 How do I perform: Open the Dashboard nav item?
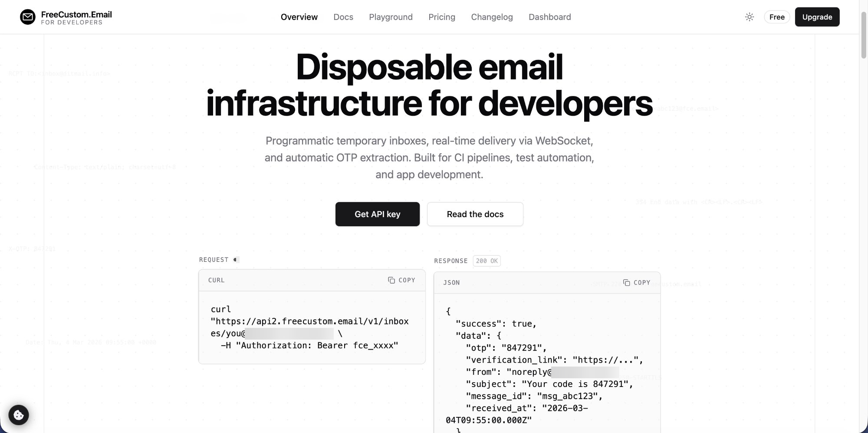point(549,17)
